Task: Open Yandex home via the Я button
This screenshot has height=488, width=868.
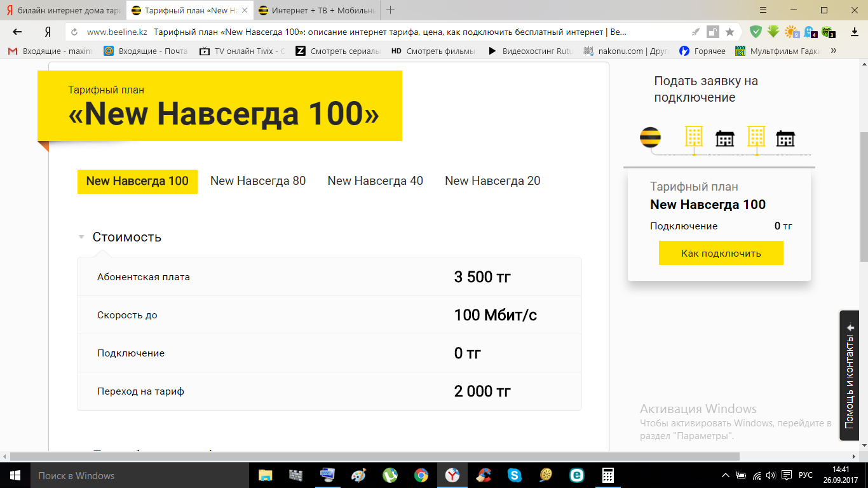Action: click(48, 32)
